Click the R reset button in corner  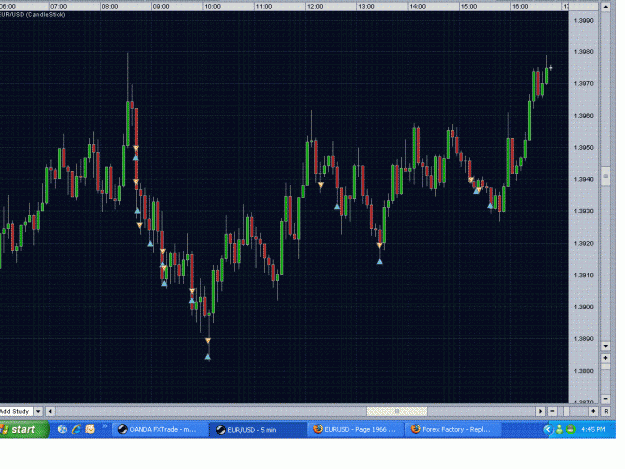point(606,411)
